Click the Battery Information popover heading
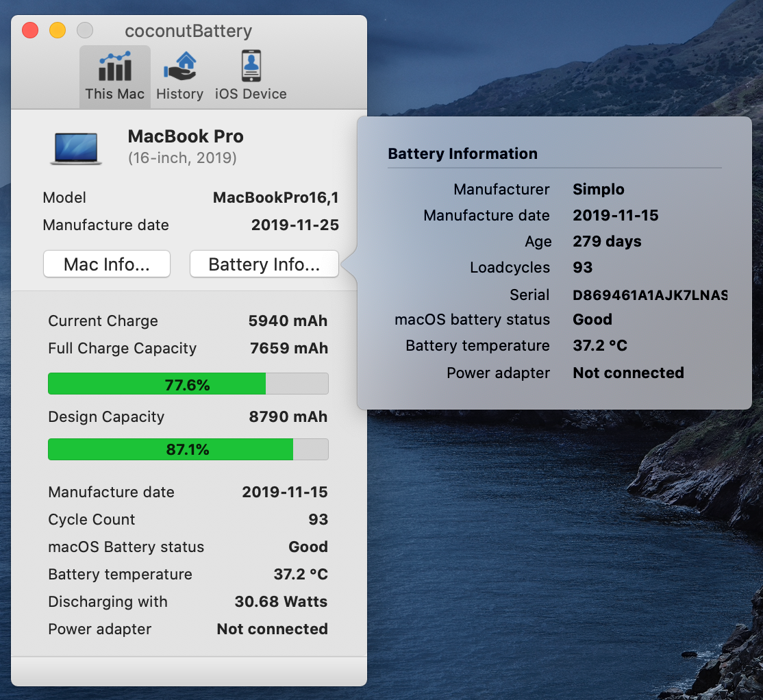The image size is (763, 700). tap(462, 153)
